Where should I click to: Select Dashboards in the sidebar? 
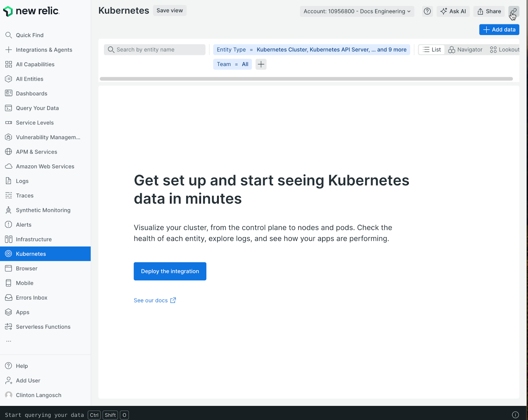(x=31, y=93)
